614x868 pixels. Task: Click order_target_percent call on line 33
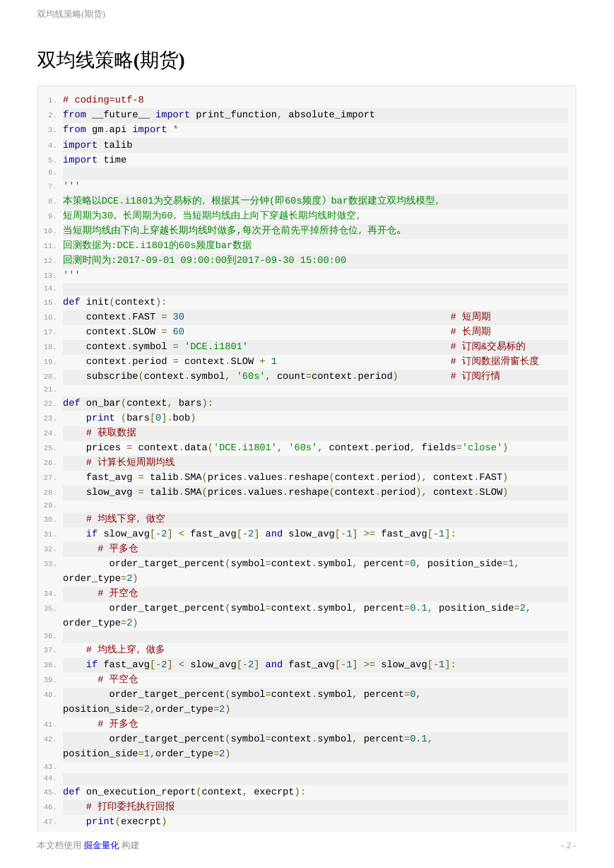[291, 571]
